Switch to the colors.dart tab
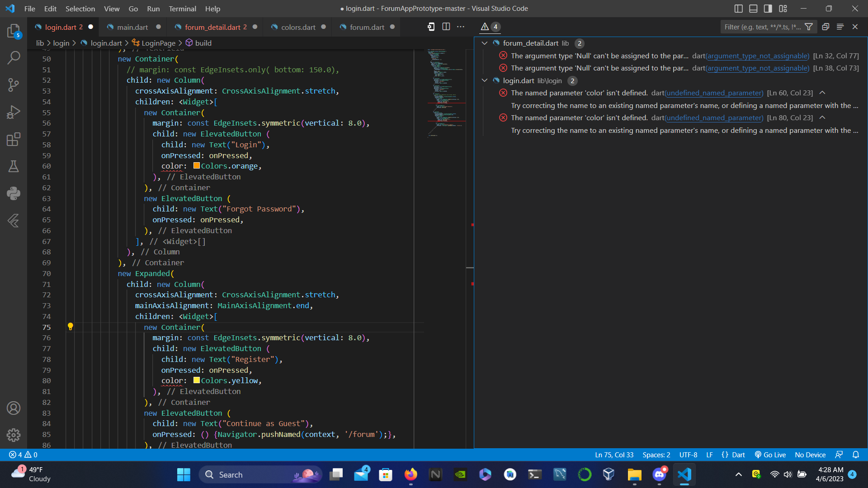Image resolution: width=868 pixels, height=488 pixels. 298,27
